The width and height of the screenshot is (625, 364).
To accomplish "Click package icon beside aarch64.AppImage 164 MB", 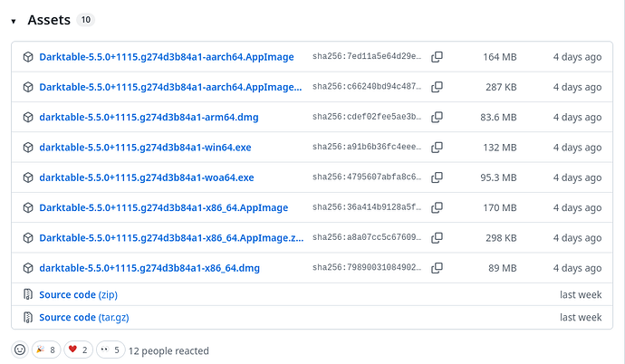I will [28, 57].
